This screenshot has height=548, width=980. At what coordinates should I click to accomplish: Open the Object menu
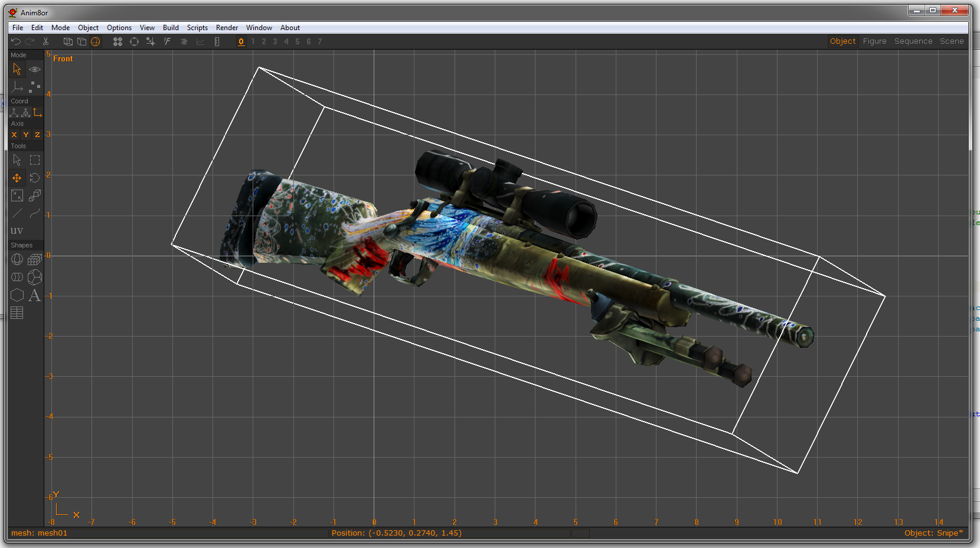coord(88,28)
